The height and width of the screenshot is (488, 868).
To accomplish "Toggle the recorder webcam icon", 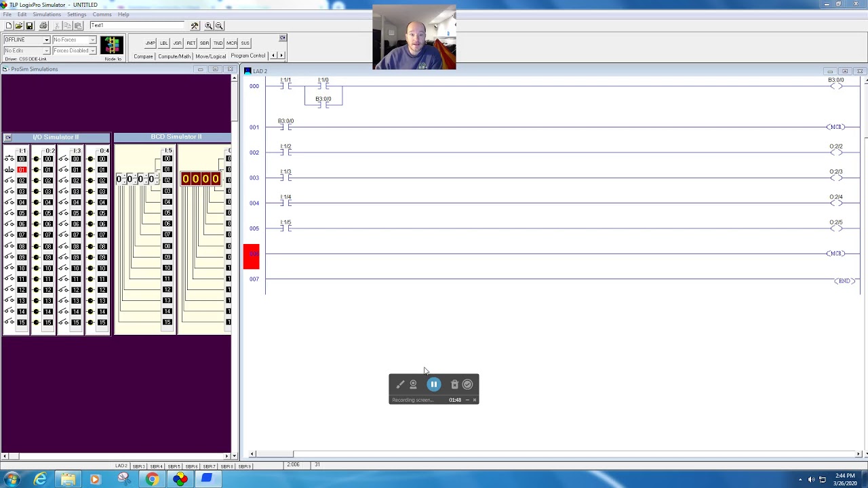I will (413, 384).
